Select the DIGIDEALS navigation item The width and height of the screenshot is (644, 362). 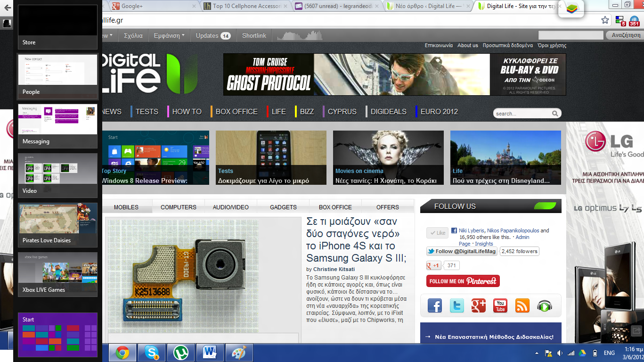point(388,112)
